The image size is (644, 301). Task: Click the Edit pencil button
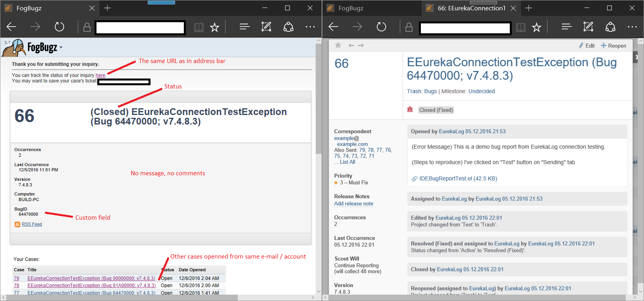pos(586,46)
